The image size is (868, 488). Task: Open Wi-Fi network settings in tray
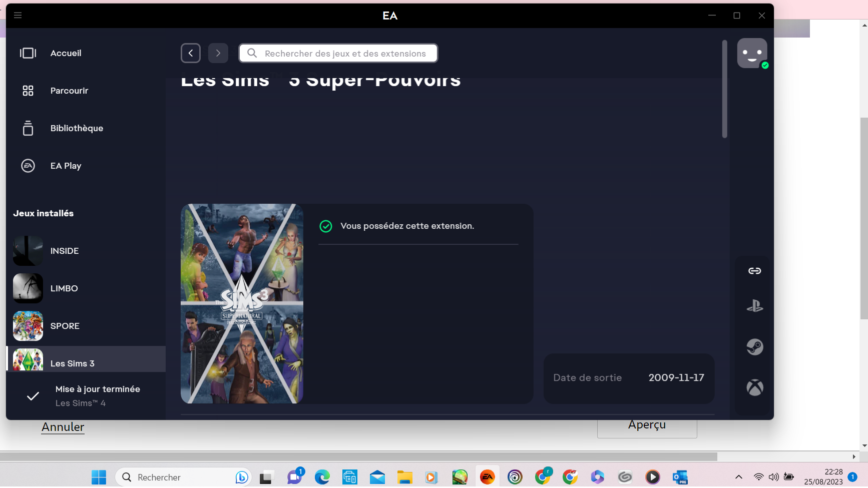(759, 477)
